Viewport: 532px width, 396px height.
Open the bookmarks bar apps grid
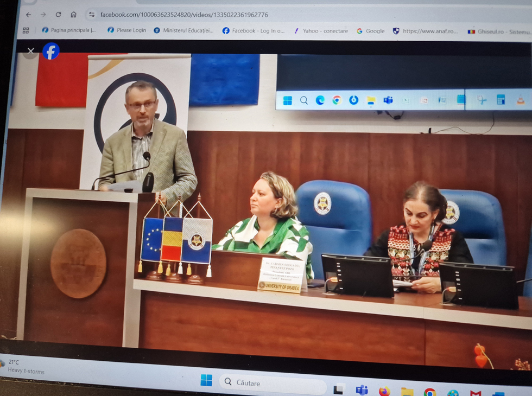pos(26,30)
